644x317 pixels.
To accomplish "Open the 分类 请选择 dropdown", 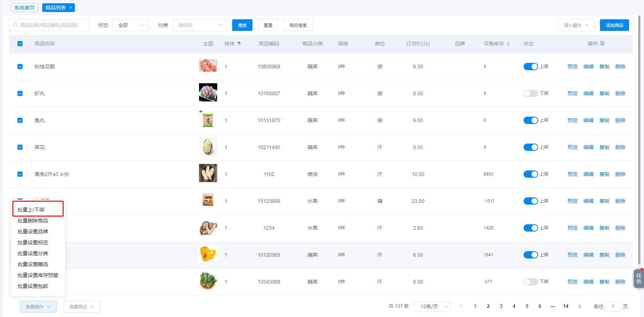I will click(x=200, y=25).
